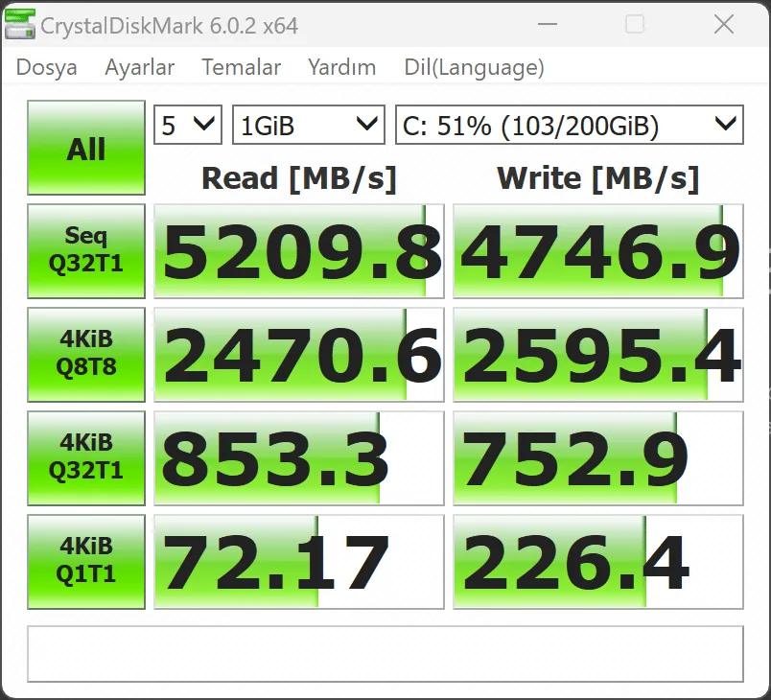The width and height of the screenshot is (771, 700).
Task: Click the 4KiB Q1T1 read result 72.17
Action: click(299, 562)
